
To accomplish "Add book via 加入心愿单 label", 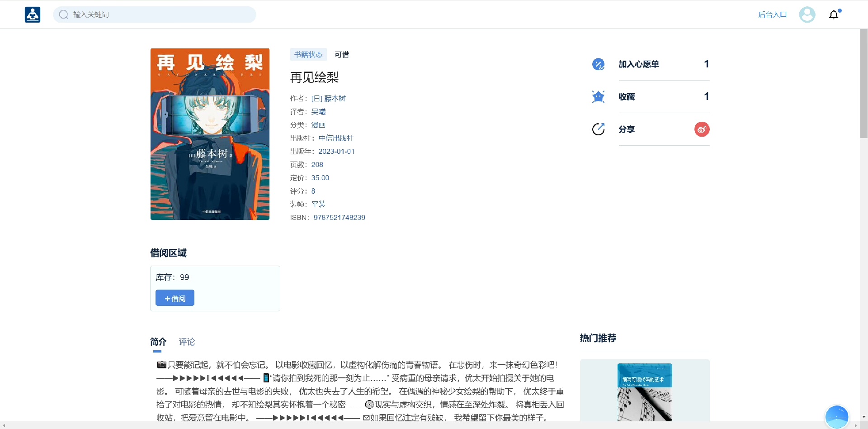I will [x=638, y=64].
